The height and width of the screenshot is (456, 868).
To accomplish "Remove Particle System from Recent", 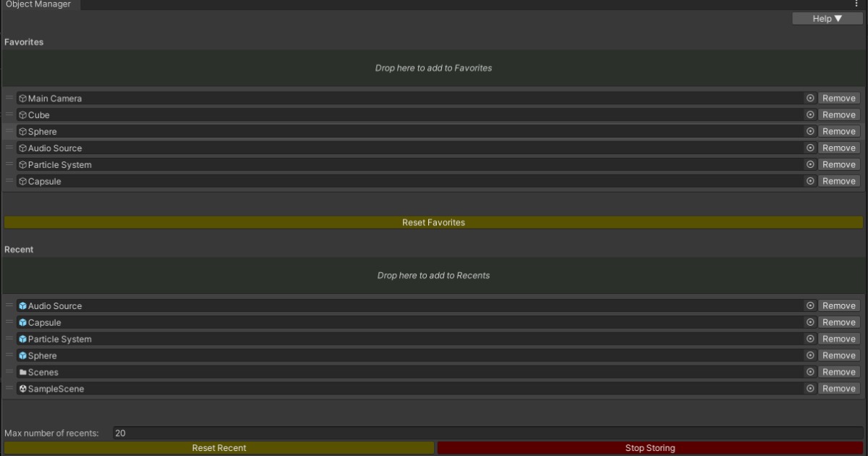I will [x=839, y=339].
